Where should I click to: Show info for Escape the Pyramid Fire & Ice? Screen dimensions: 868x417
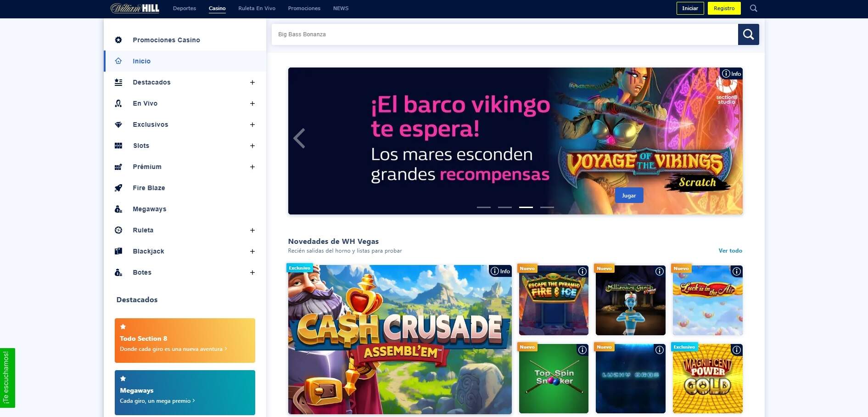[x=582, y=271]
